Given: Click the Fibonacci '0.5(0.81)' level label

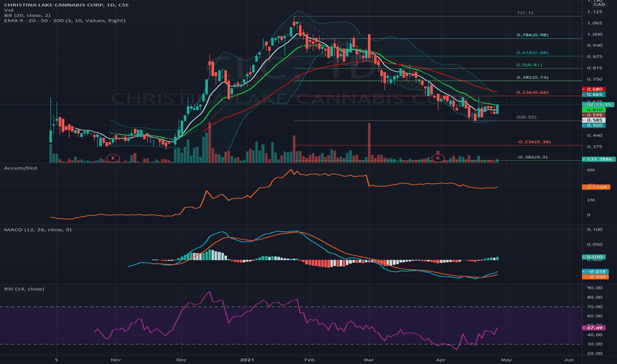Looking at the screenshot, I should point(529,65).
